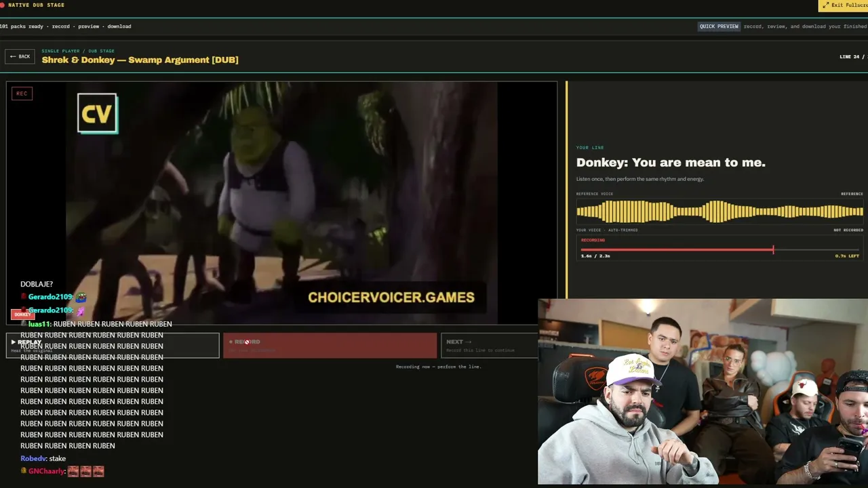Click the 'Listen once, then perform' instruction text
Viewport: 868px width, 488px height.
click(640, 179)
